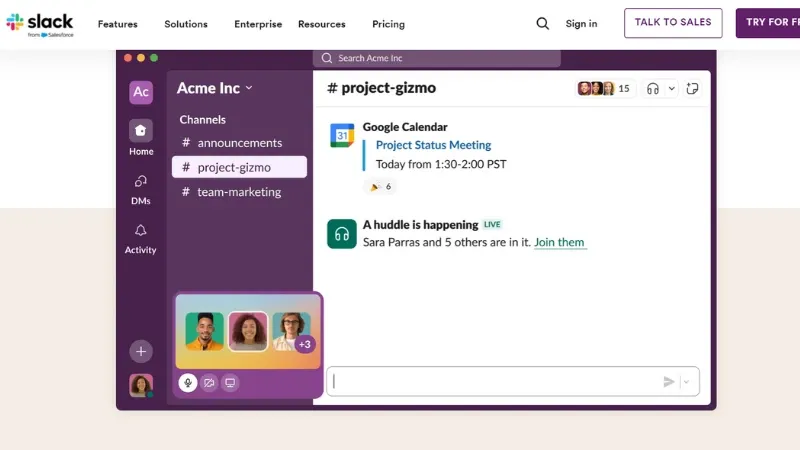This screenshot has width=800, height=450.
Task: Open the canvas icon in channel header
Action: coord(692,89)
